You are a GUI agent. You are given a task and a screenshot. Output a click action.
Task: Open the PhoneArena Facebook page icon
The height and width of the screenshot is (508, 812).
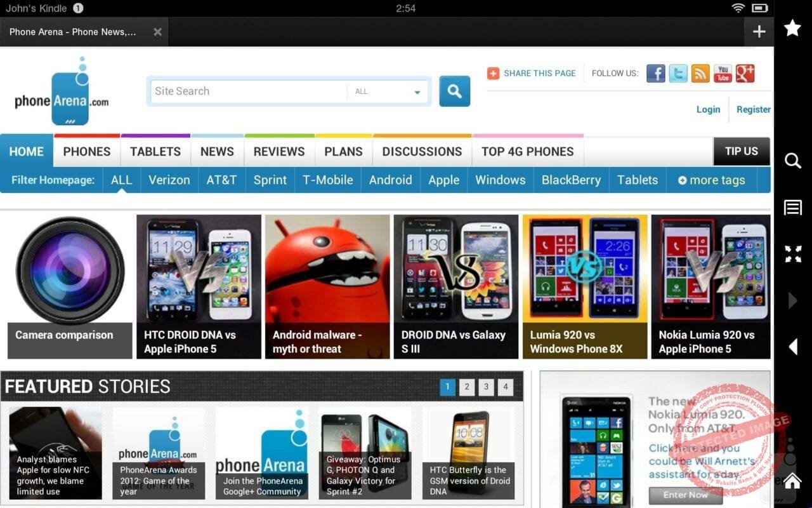click(656, 73)
